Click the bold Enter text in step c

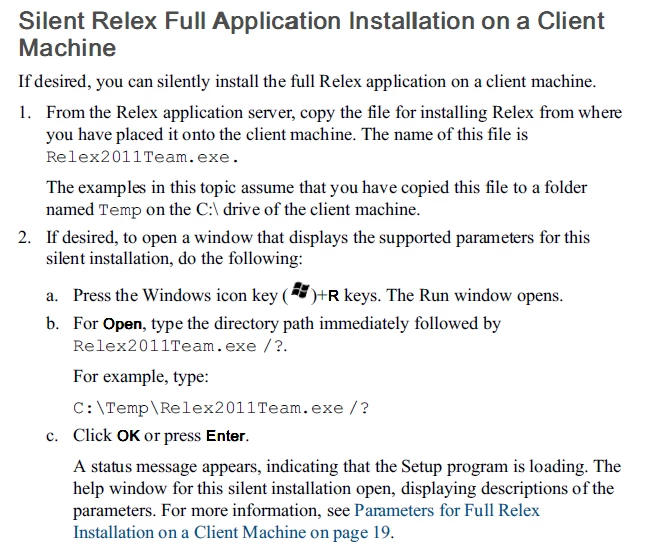pos(226,436)
